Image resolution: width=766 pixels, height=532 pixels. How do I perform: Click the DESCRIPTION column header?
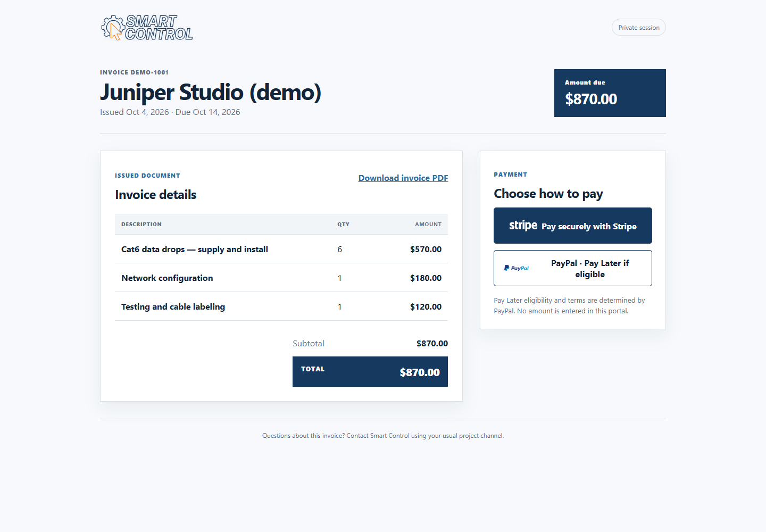click(x=141, y=224)
